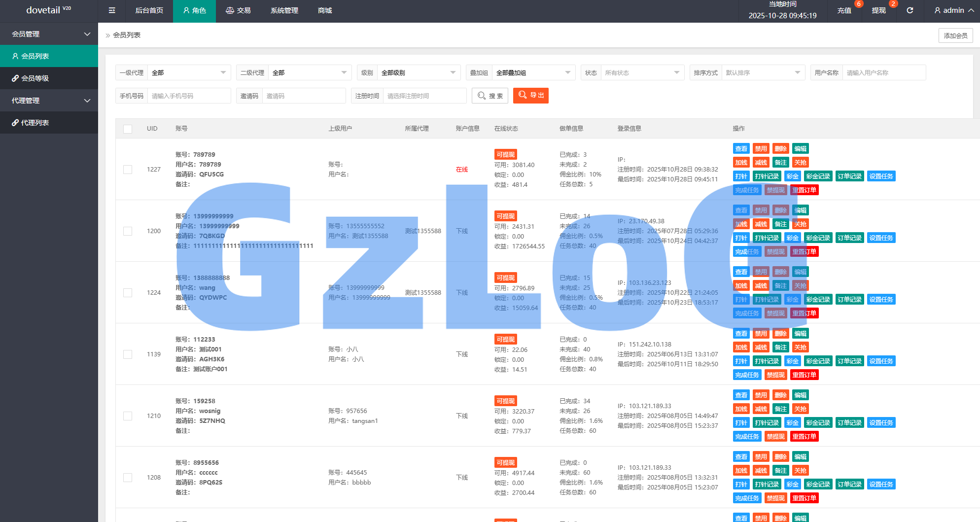Image resolution: width=980 pixels, height=522 pixels.
Task: Open the 状态 status dropdown
Action: coord(642,73)
